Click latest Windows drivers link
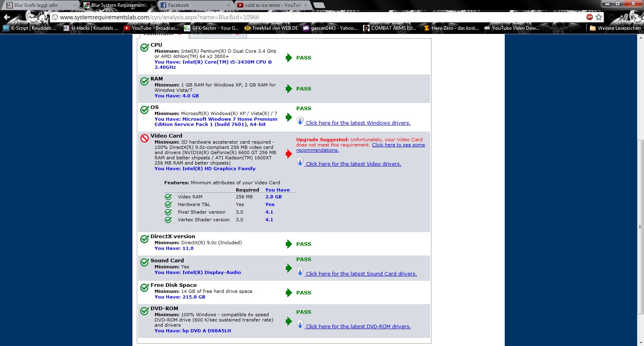Viewport: 644px width, 346px height. pos(358,123)
